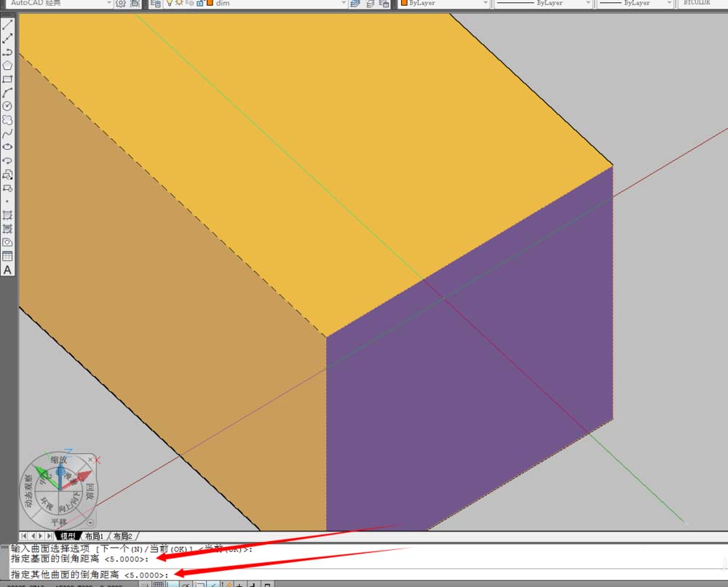Click the 缩放 (zoom) wedge on navigation wheel
Screen dimensions: 728x587
(58, 460)
